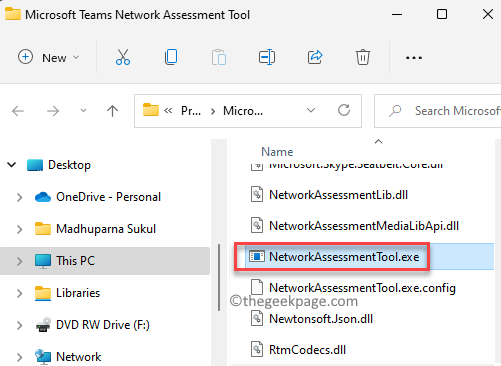This screenshot has width=501, height=366.
Task: Click the Paste clipboard icon
Action: coord(219,57)
